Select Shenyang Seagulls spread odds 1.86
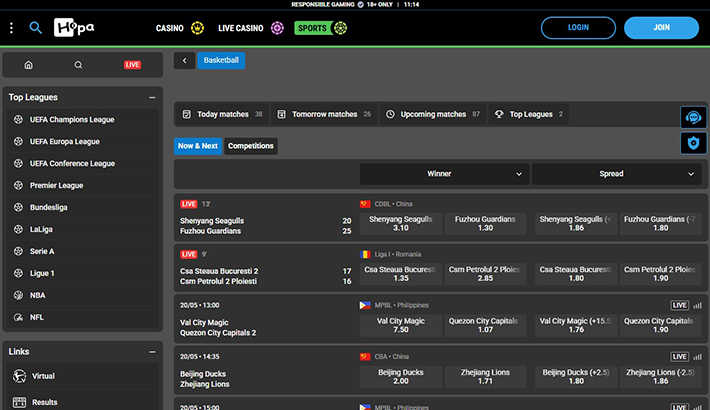Screen dimensions: 710x410 pos(576,223)
